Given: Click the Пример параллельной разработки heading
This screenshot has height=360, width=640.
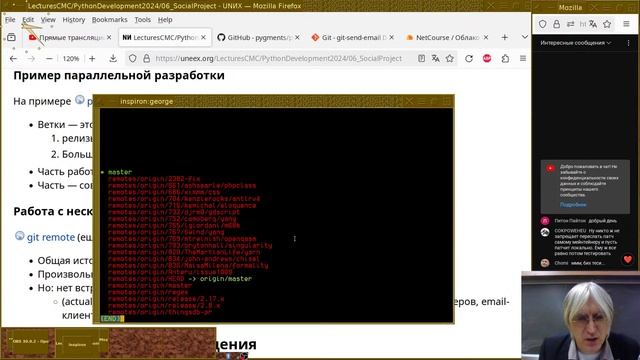Looking at the screenshot, I should 119,76.
